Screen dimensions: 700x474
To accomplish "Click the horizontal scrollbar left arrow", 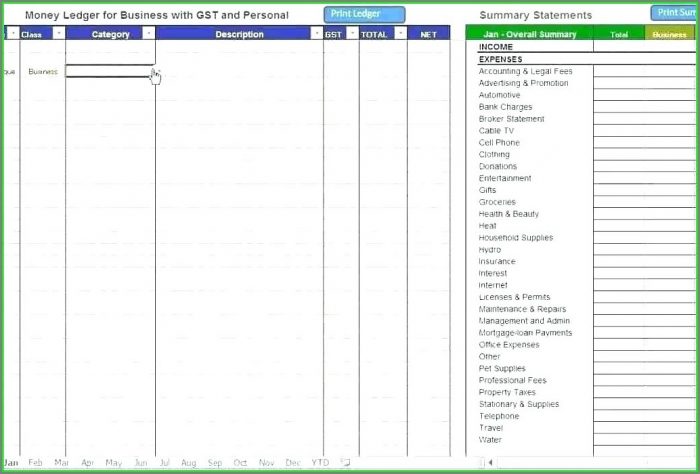I will 490,462.
